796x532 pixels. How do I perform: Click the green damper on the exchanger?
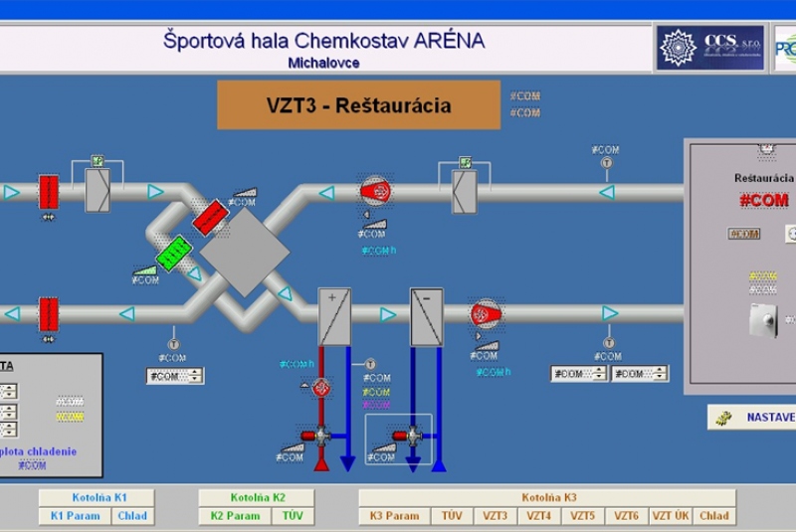174,253
